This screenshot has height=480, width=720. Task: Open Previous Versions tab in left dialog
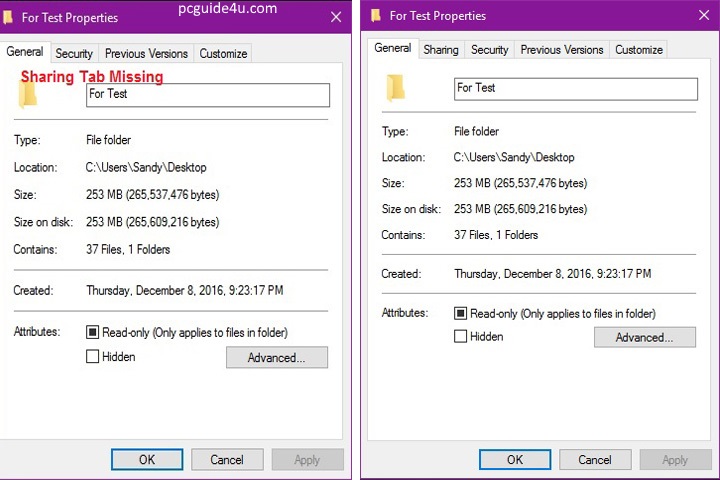[x=146, y=54]
